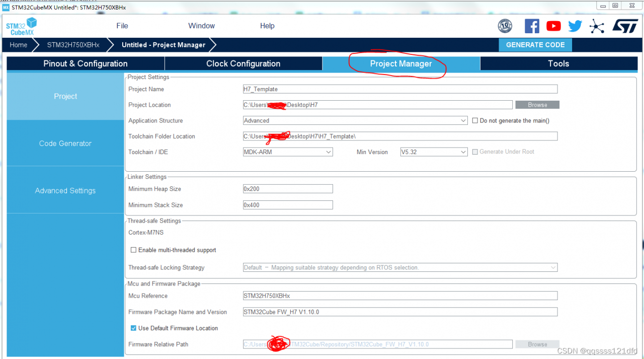Screen dimensions: 644x359
Task: Click the Minimum Heap Size field
Action: tap(288, 189)
